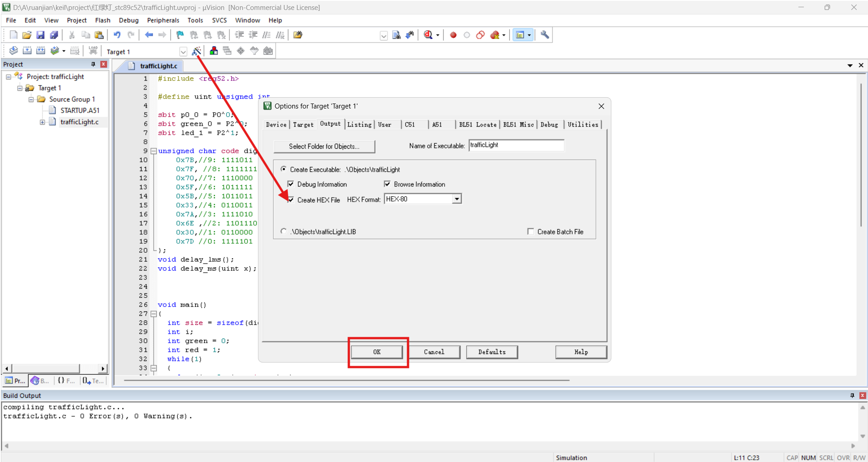This screenshot has height=462, width=868.
Task: Close the Options for Target dialog
Action: coord(601,106)
